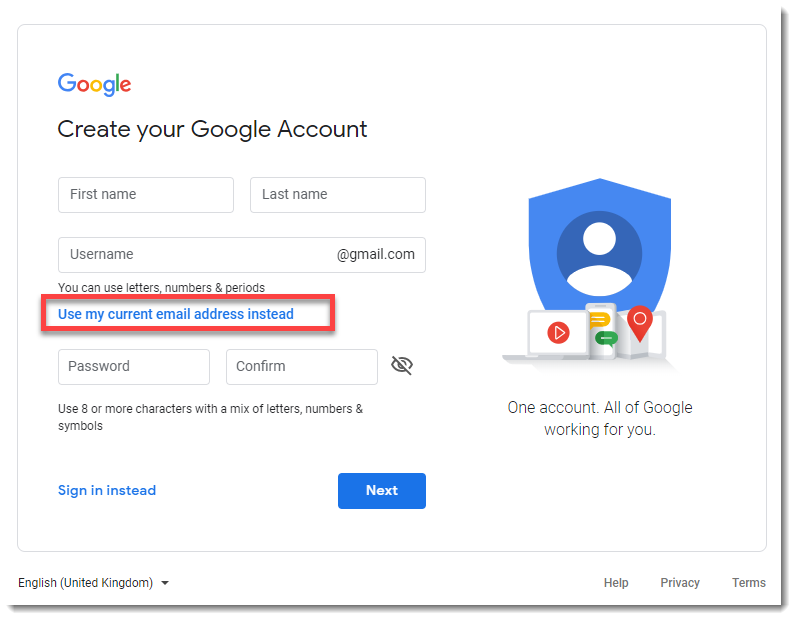This screenshot has width=796, height=620.
Task: Click the language dropdown arrow
Action: [x=165, y=583]
